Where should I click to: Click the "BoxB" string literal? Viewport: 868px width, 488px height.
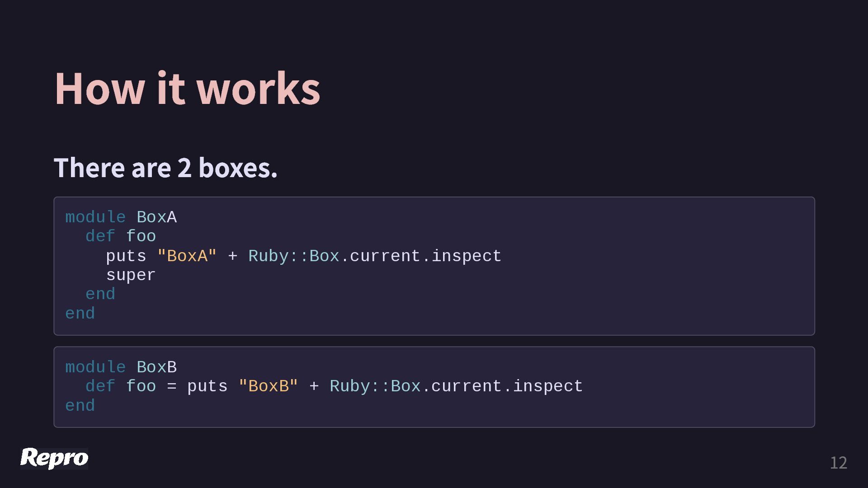click(268, 386)
